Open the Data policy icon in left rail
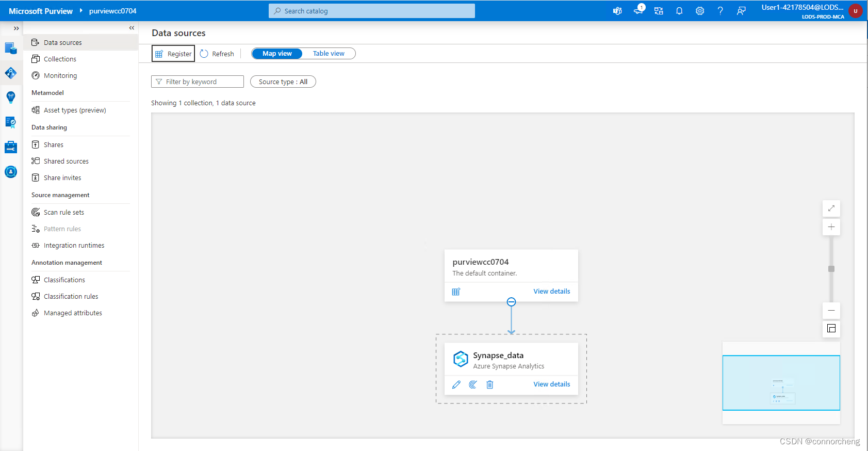 pyautogui.click(x=11, y=122)
